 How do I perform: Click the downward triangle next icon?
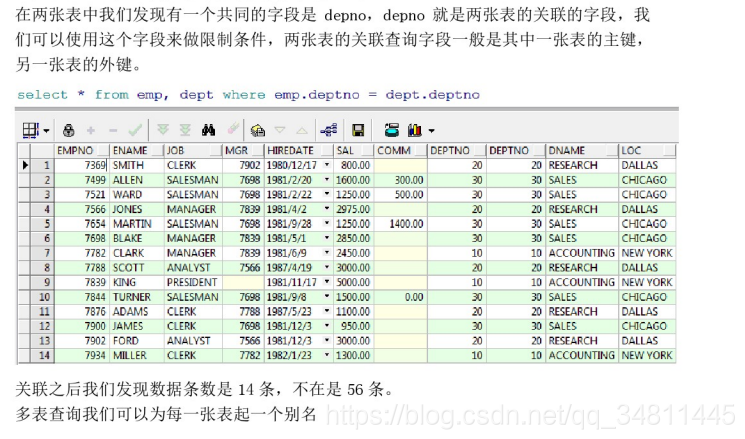pos(280,130)
